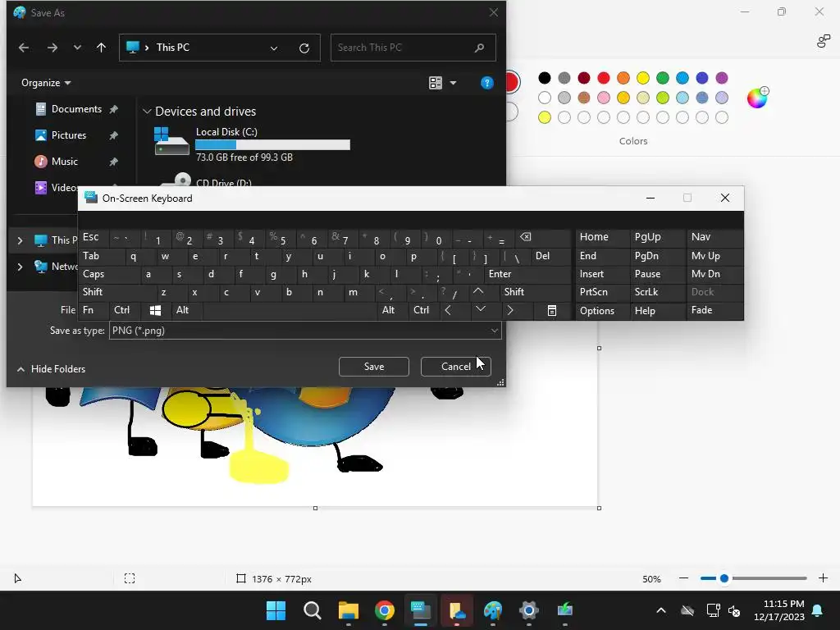
Task: Open Windows Start menu
Action: click(276, 610)
